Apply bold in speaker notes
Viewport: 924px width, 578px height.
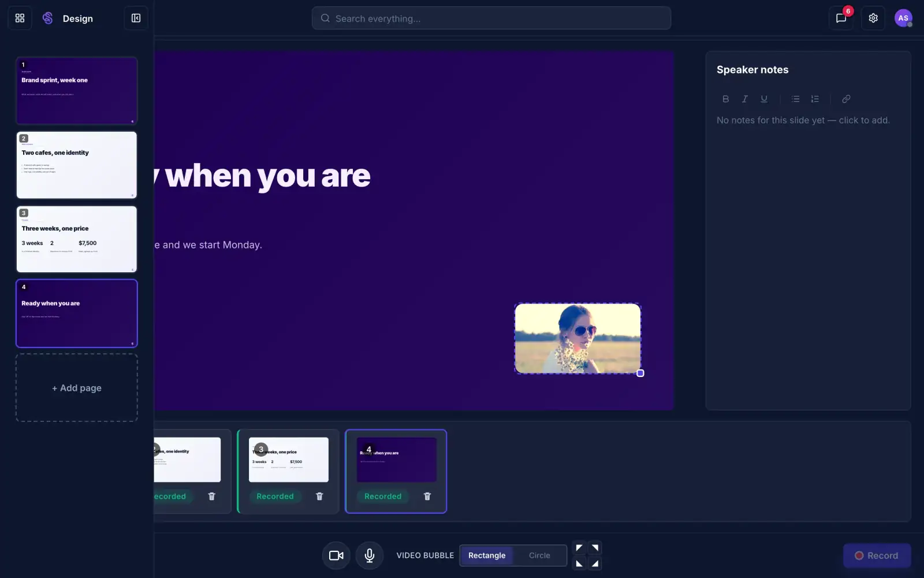pos(725,99)
